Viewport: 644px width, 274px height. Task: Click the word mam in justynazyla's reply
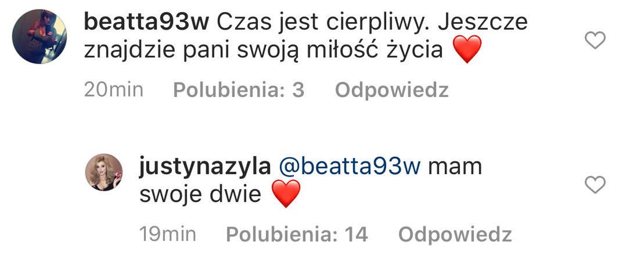pos(455,168)
